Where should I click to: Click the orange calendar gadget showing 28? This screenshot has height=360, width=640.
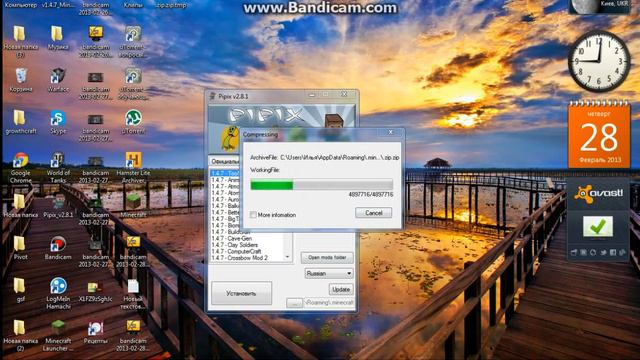(599, 135)
